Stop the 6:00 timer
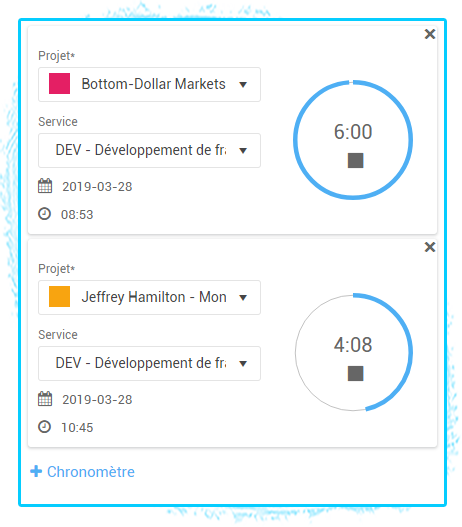 355,160
